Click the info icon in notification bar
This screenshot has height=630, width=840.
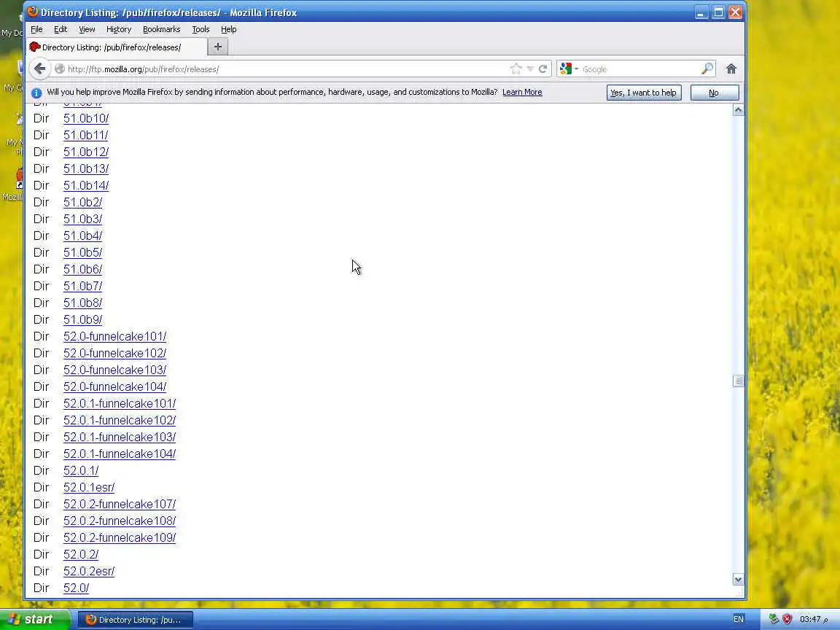[36, 93]
